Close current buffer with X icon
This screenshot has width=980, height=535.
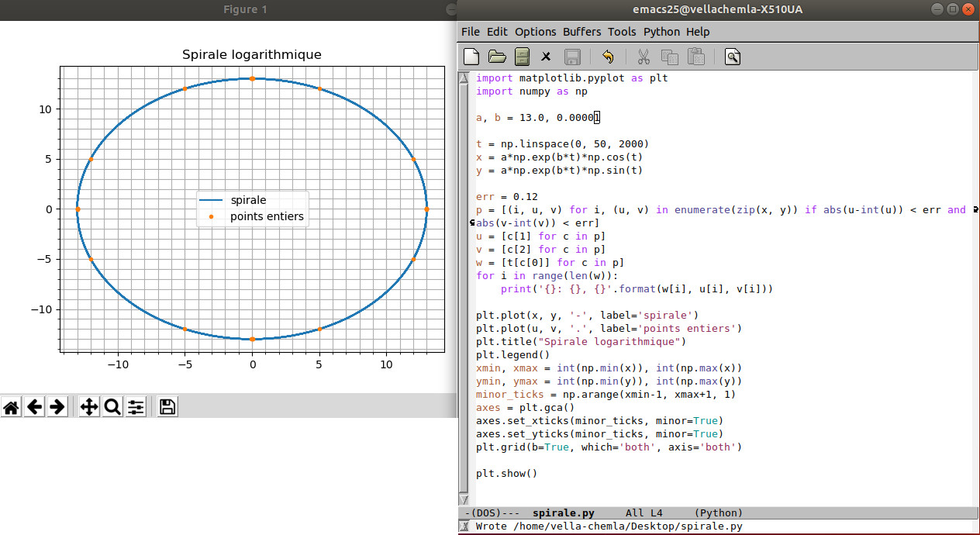click(546, 57)
